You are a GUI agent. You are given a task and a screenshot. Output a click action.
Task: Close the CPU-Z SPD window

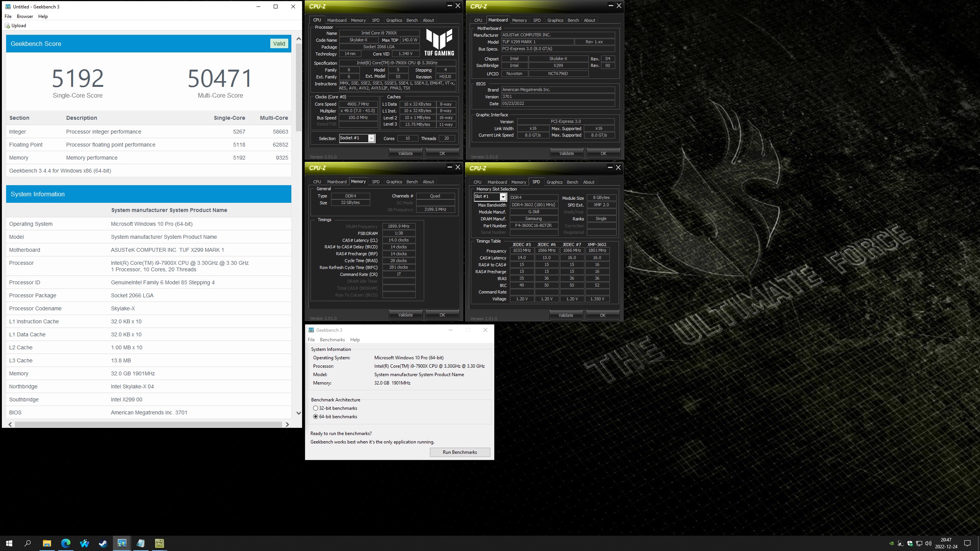tap(618, 168)
